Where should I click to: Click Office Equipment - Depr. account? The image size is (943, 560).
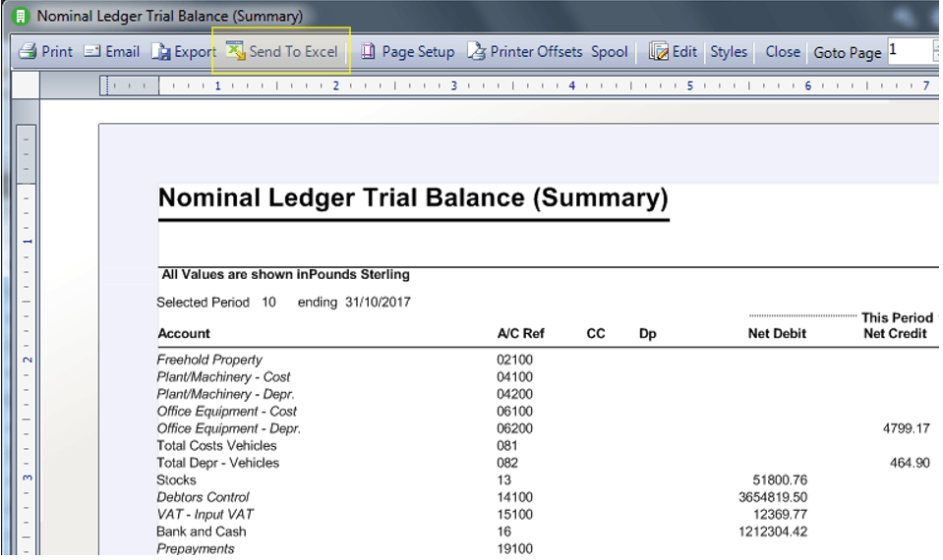[x=228, y=428]
